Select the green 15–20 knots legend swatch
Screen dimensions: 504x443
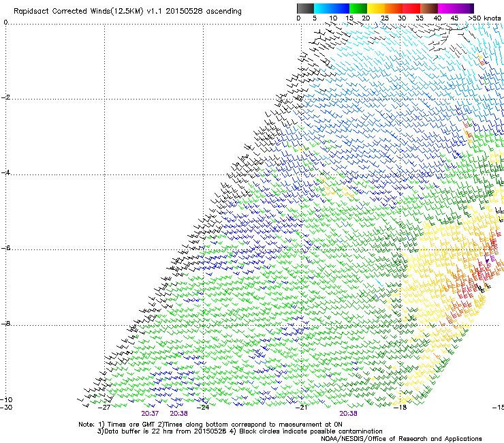point(358,8)
